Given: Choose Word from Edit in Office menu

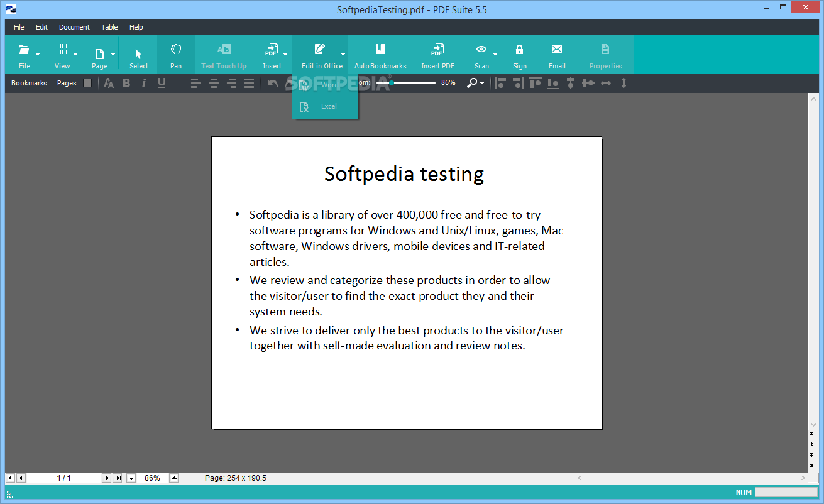Looking at the screenshot, I should point(325,86).
